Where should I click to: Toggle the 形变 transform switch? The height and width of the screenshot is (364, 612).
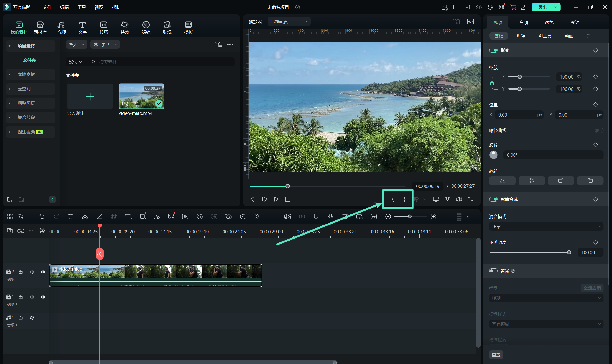coord(493,50)
